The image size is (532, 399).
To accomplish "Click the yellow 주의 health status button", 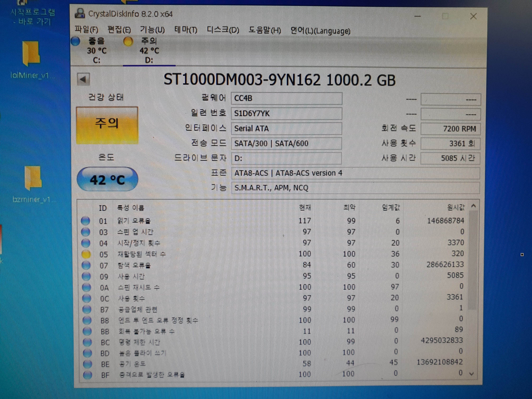I will [107, 125].
